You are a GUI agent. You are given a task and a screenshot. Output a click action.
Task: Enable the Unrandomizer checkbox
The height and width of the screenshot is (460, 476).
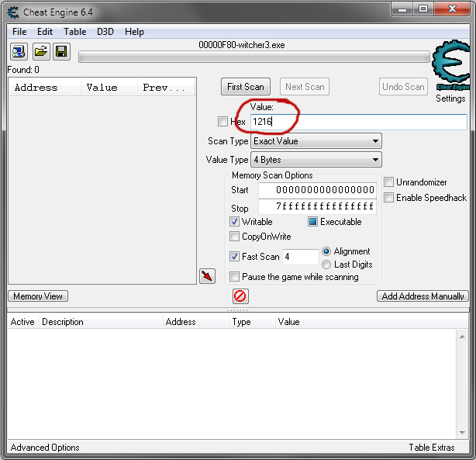tap(389, 182)
